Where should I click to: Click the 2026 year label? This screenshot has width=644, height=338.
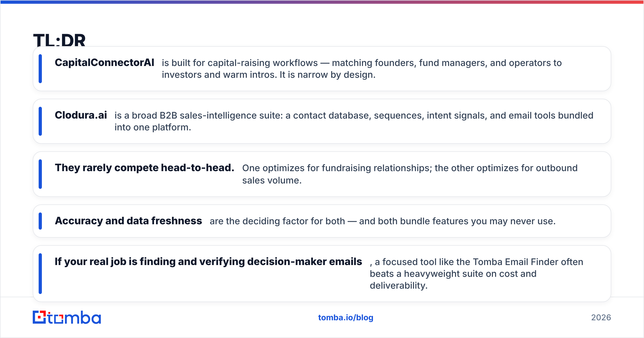601,318
